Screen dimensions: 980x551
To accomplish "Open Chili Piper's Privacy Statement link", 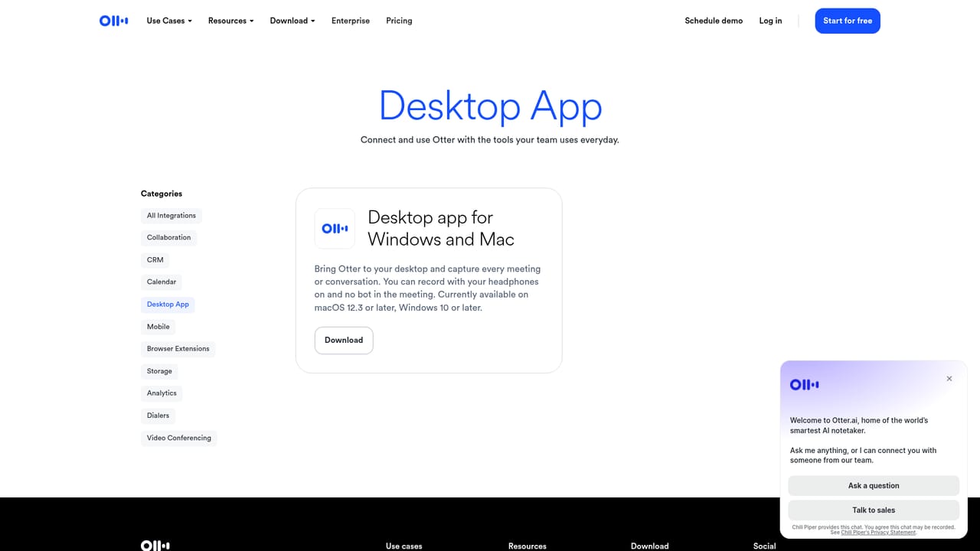I will [878, 533].
